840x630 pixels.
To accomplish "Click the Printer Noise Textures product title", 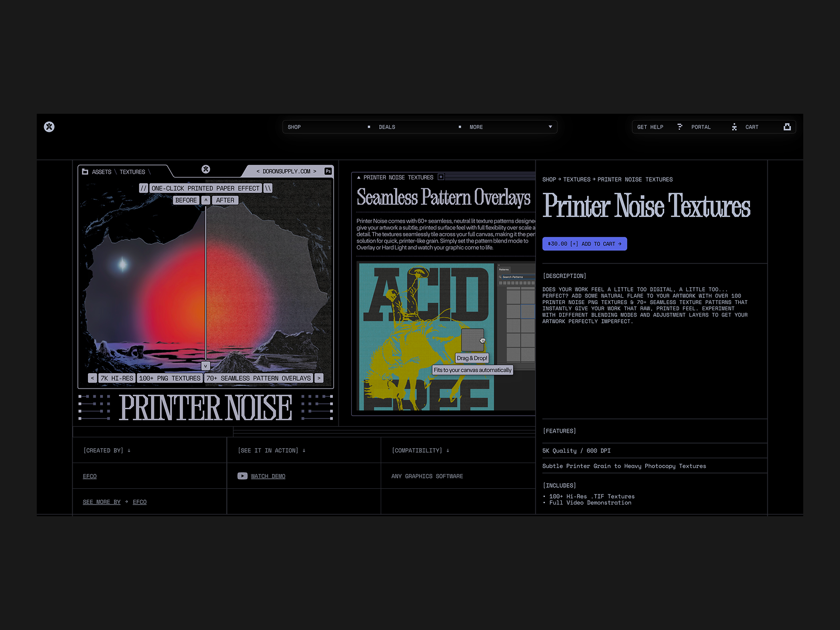I will click(x=647, y=205).
